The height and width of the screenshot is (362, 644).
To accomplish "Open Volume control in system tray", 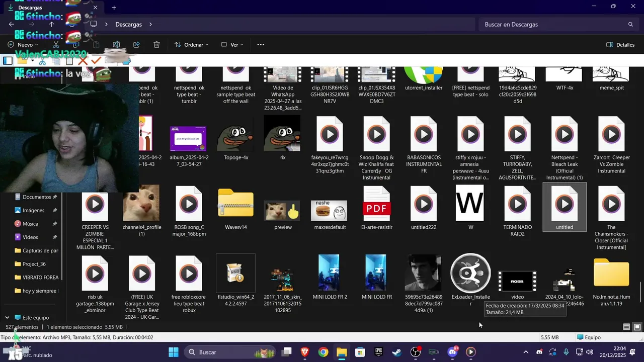I will click(x=590, y=352).
